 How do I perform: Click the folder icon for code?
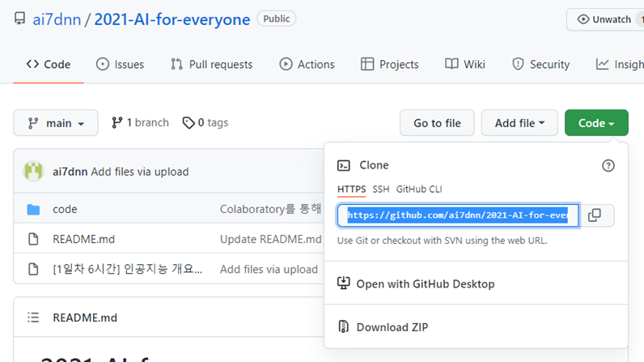click(x=33, y=210)
